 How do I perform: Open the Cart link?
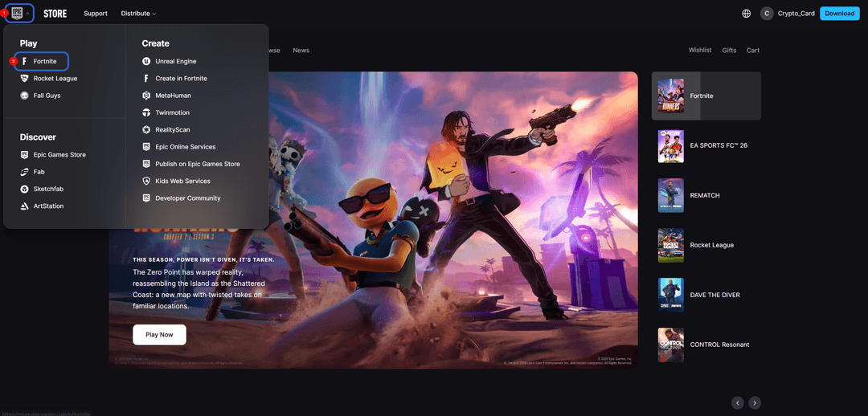tap(753, 51)
